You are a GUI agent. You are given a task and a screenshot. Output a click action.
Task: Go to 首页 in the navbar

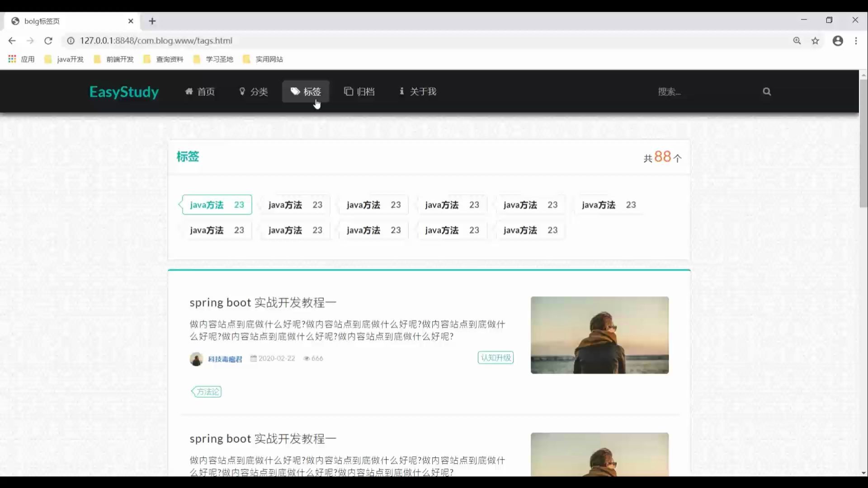pos(200,92)
